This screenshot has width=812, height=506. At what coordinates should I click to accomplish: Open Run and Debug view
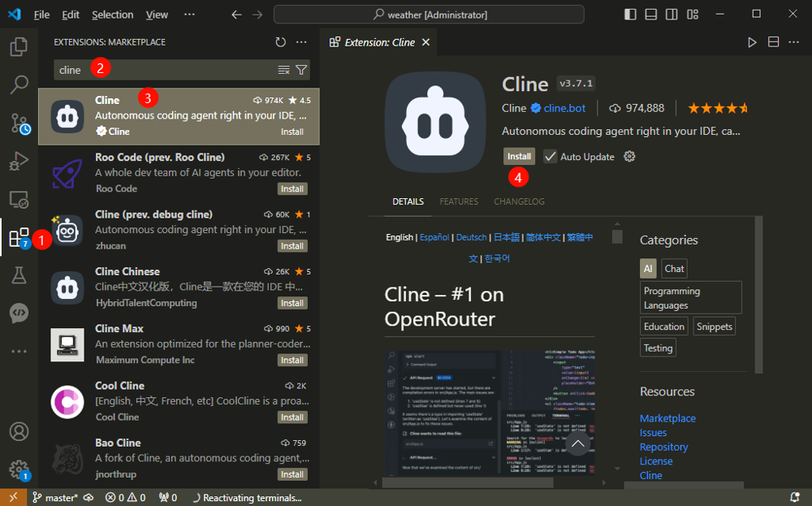19,162
